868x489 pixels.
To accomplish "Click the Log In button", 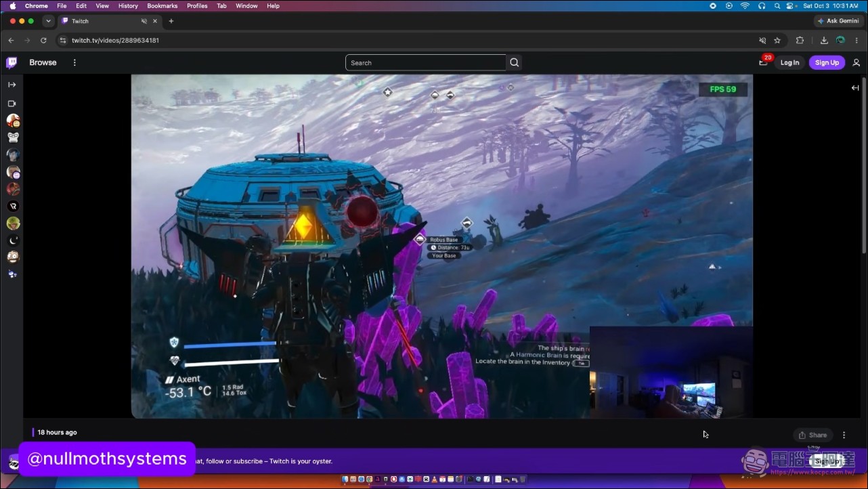I will 789,63.
